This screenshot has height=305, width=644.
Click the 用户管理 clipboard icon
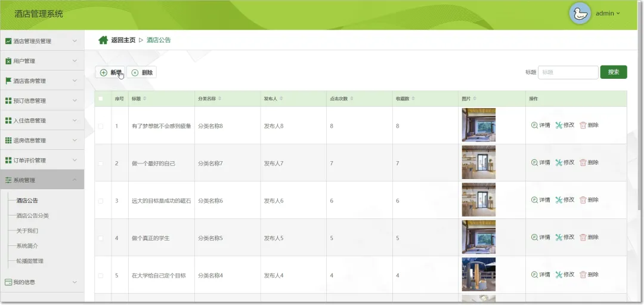(x=8, y=61)
